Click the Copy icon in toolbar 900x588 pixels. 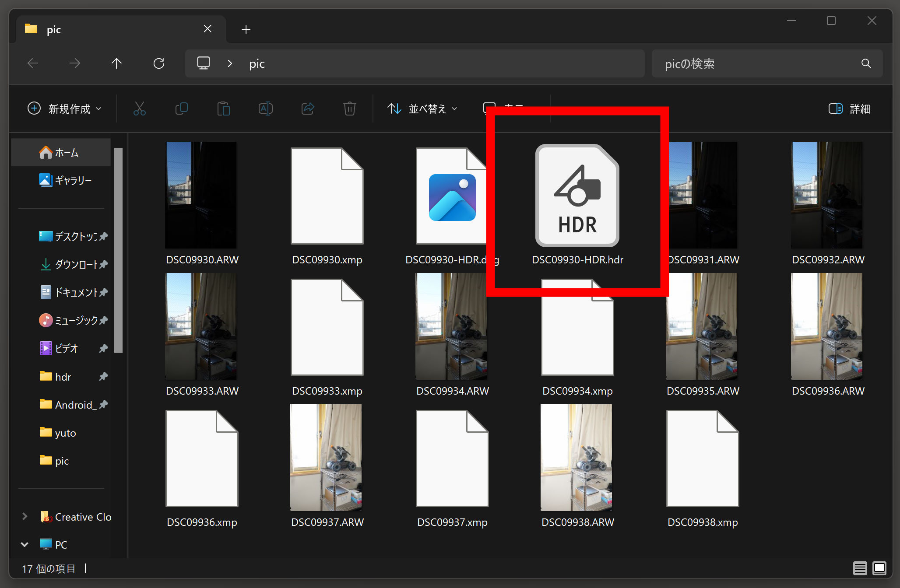181,108
